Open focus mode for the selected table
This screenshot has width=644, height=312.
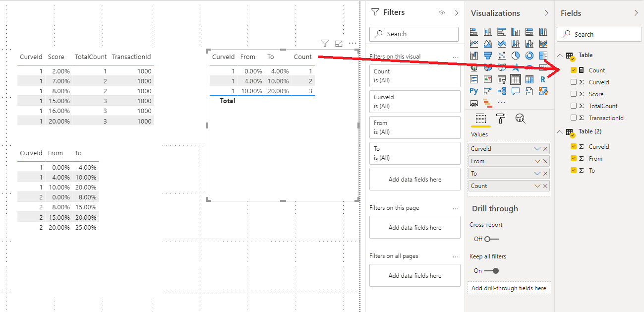point(339,43)
